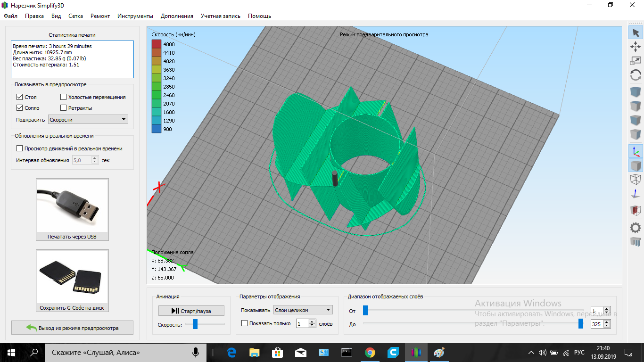The width and height of the screenshot is (644, 362).
Task: Open the Подкрасить coloring dropdown
Action: (x=88, y=120)
